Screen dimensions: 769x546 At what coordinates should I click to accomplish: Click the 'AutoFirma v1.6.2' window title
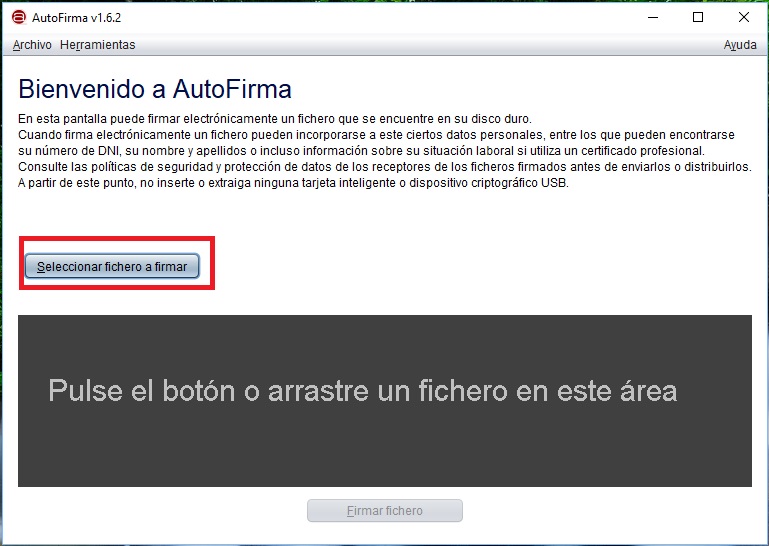pos(77,18)
